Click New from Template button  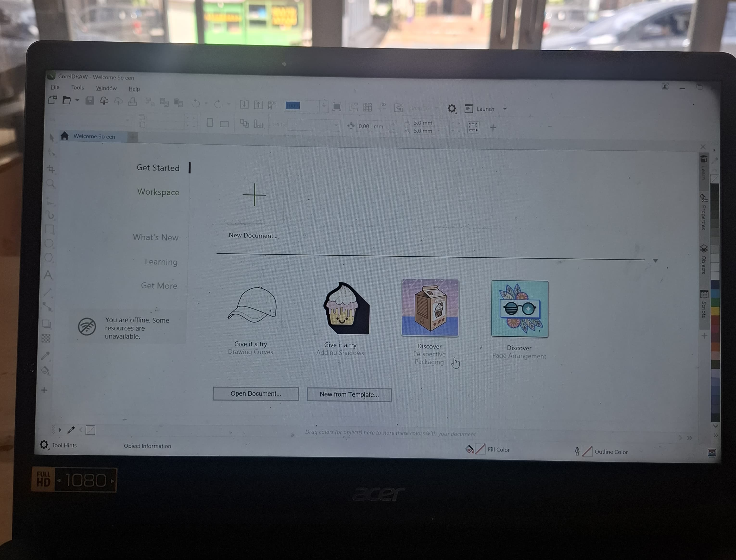349,395
